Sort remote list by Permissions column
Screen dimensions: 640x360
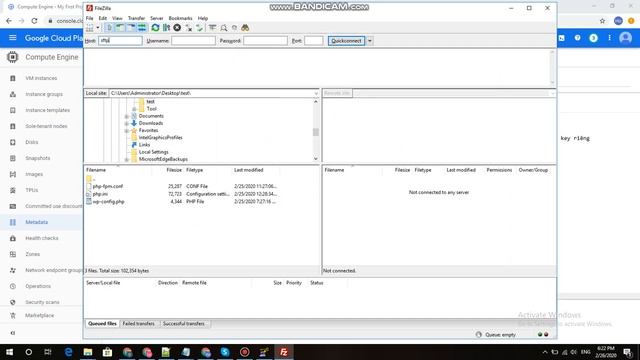499,170
